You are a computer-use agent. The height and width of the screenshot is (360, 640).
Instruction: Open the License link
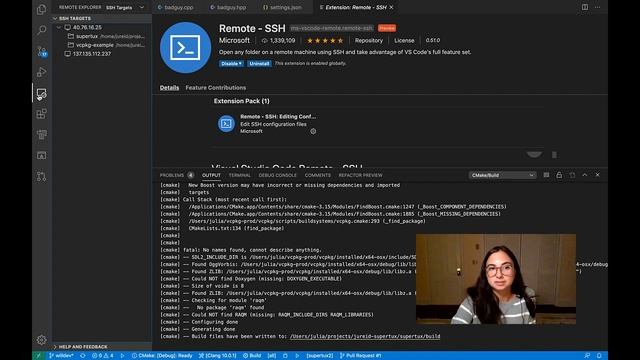point(404,40)
